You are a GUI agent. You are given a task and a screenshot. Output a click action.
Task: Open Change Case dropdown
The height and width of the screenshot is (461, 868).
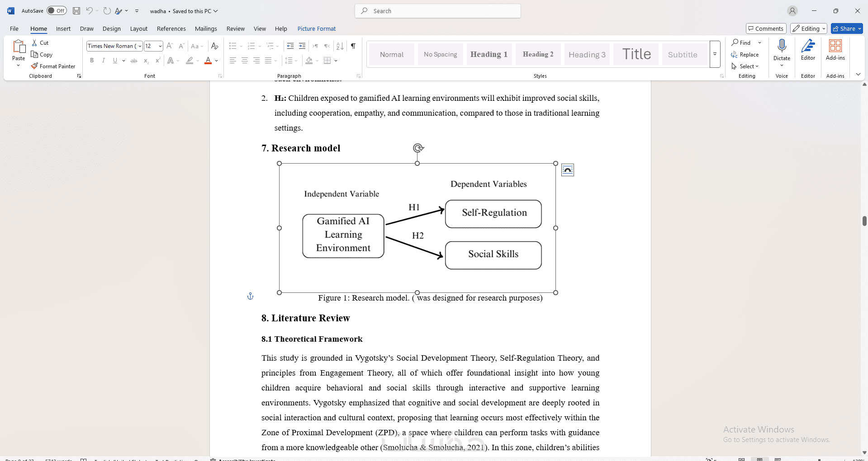(x=197, y=46)
